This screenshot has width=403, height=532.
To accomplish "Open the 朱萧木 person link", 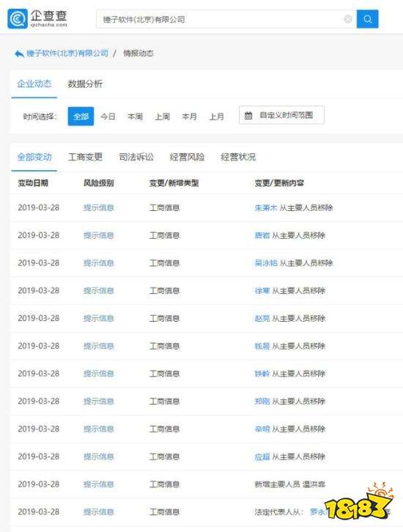I will 265,207.
